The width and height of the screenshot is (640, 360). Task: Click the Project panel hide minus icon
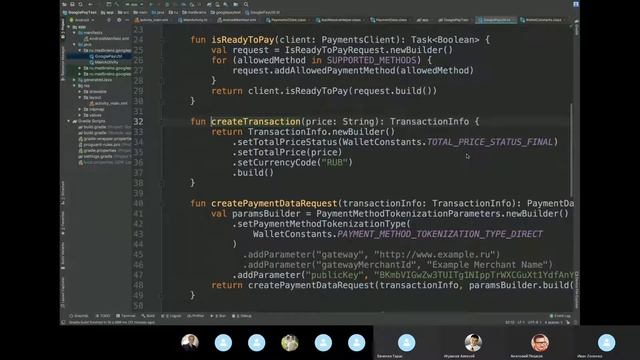(127, 20)
